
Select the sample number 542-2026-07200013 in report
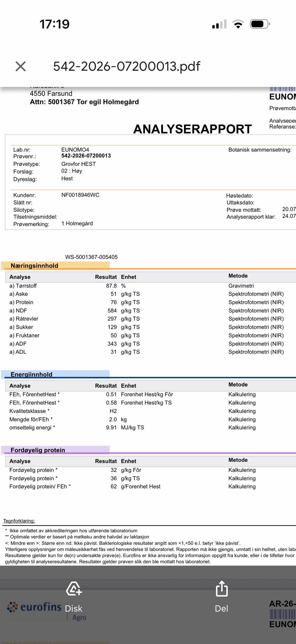pyautogui.click(x=86, y=156)
